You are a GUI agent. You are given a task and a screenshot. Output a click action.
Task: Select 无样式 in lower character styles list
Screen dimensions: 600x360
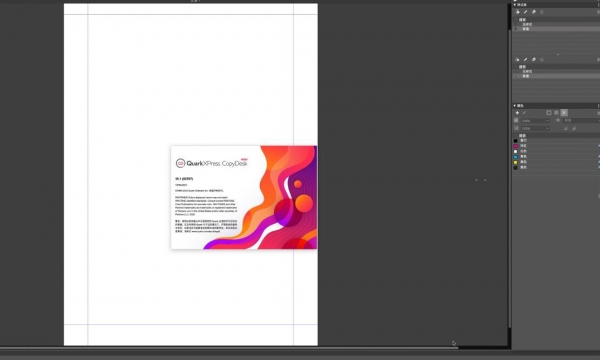pos(556,71)
